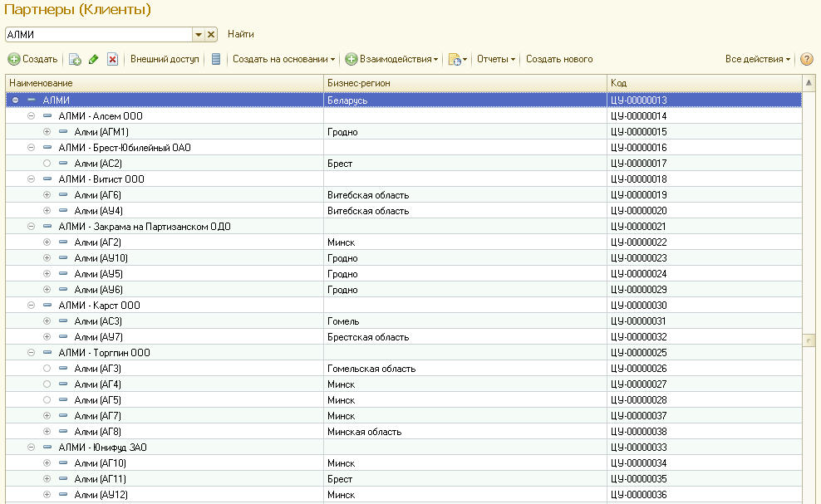Click the list view mode icon
Image resolution: width=821 pixels, height=504 pixels.
(216, 60)
